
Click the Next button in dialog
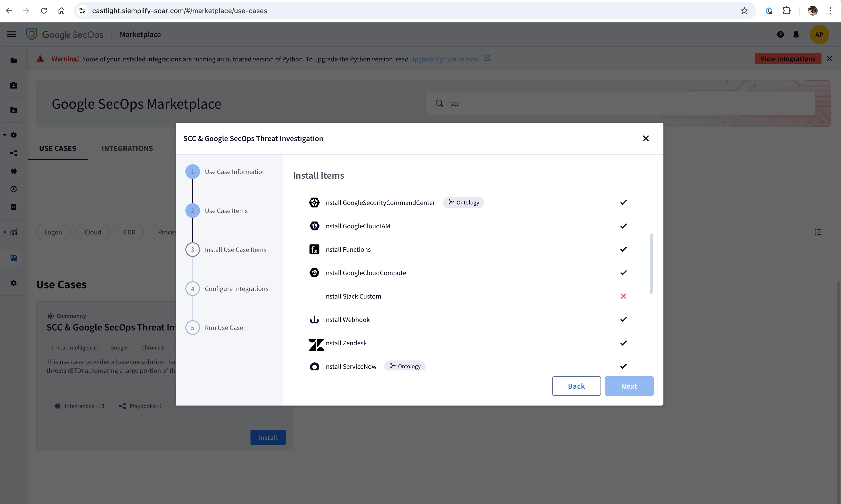click(629, 386)
